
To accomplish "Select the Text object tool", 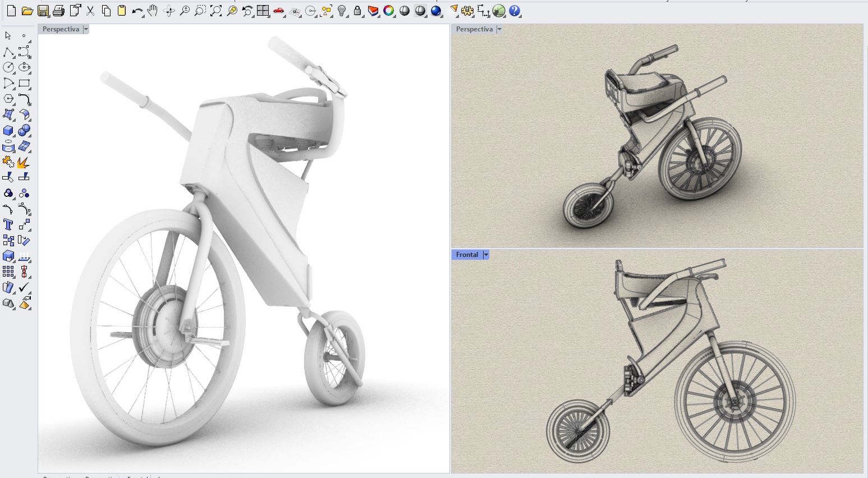I will click(8, 225).
